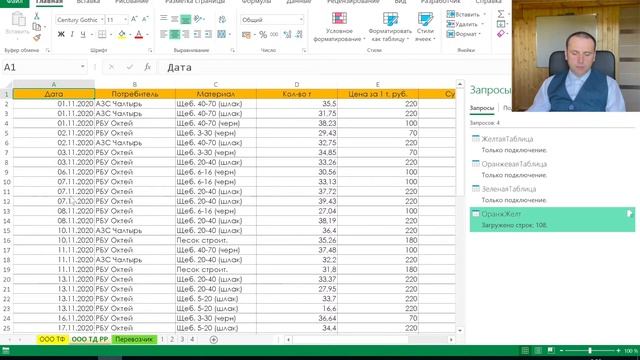
Task: Open number format Общий dropdown
Action: (301, 20)
